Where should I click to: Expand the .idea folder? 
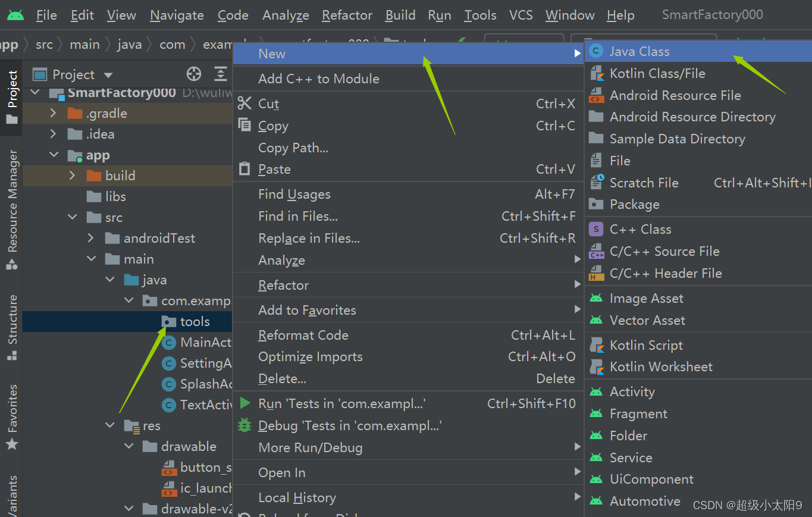pos(54,134)
